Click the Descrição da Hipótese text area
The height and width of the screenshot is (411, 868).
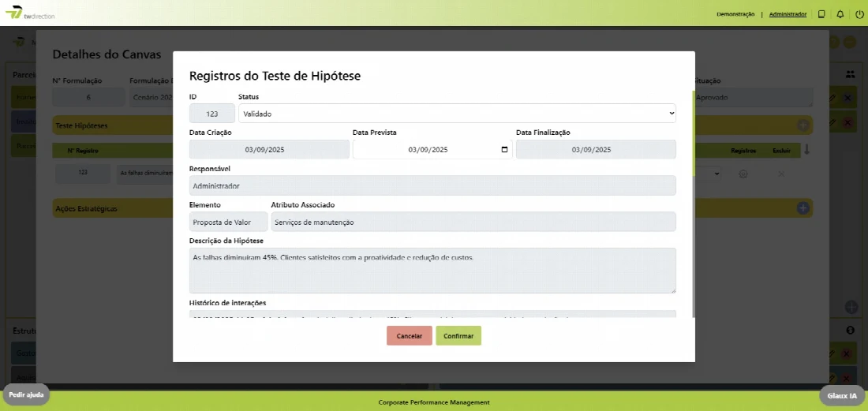point(432,271)
